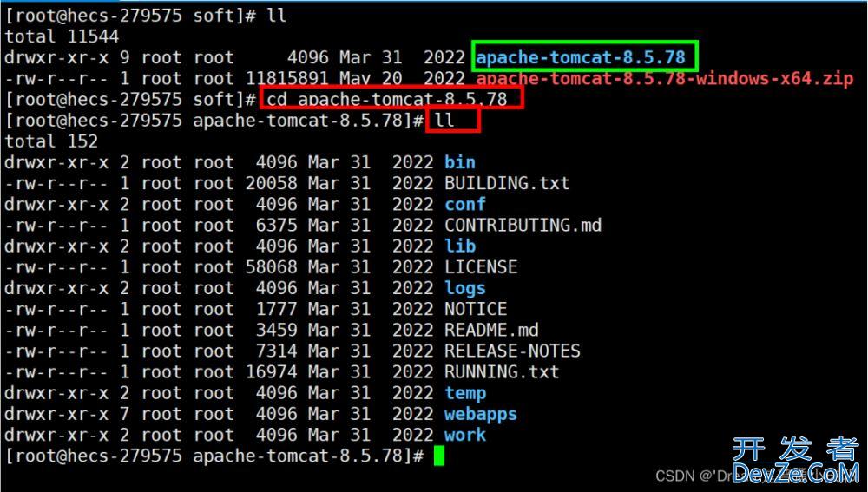Click the 'total 152' line

point(51,141)
